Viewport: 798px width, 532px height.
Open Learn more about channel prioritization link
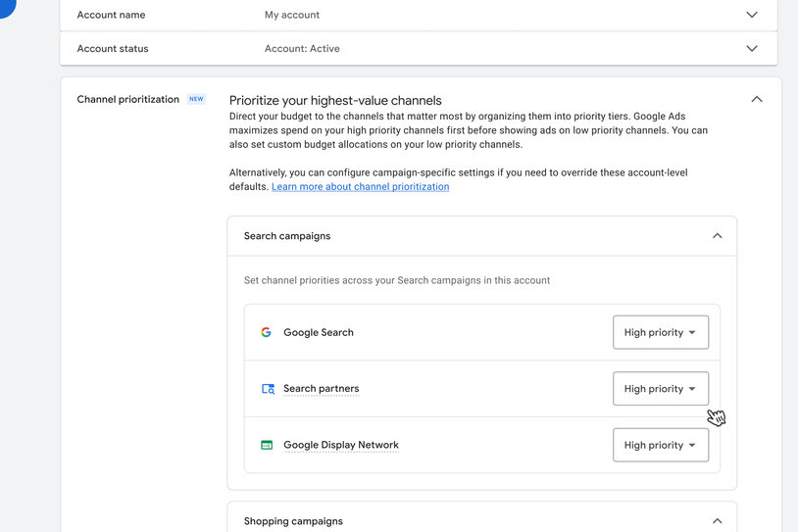point(361,187)
